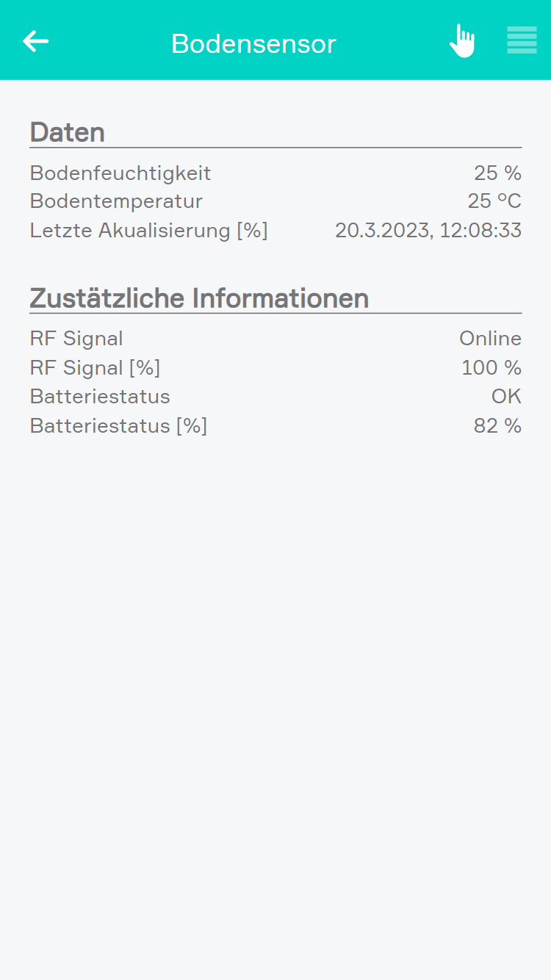
Task: Tap the 100 % signal strength value
Action: (491, 367)
